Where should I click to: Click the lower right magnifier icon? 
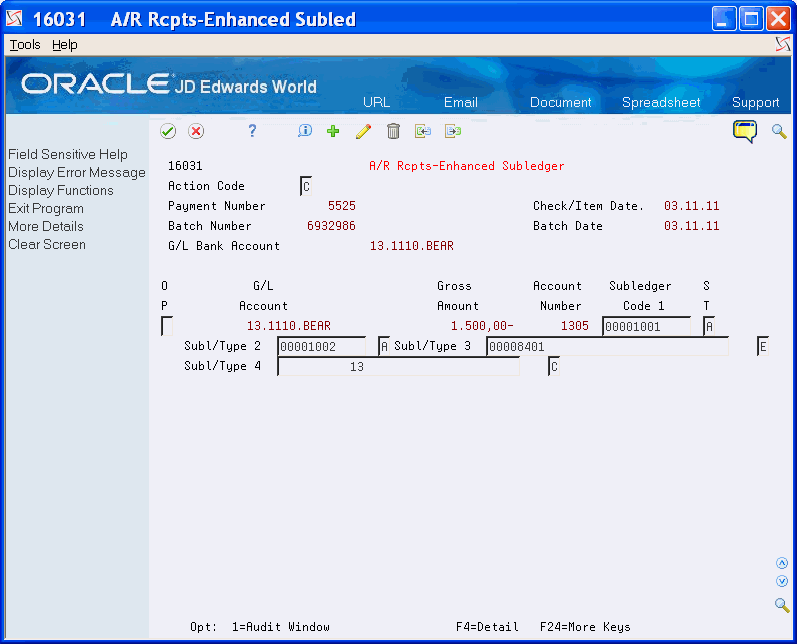[782, 605]
